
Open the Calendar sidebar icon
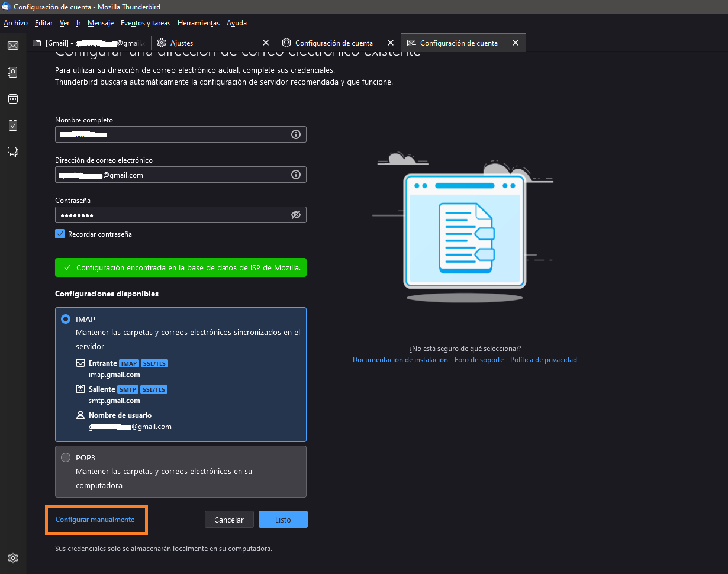tap(13, 99)
